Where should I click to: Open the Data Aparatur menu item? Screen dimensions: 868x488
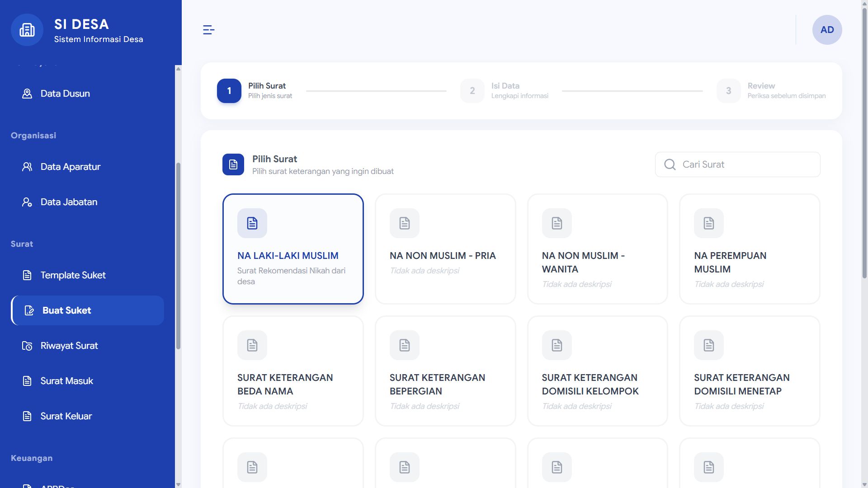click(x=88, y=167)
